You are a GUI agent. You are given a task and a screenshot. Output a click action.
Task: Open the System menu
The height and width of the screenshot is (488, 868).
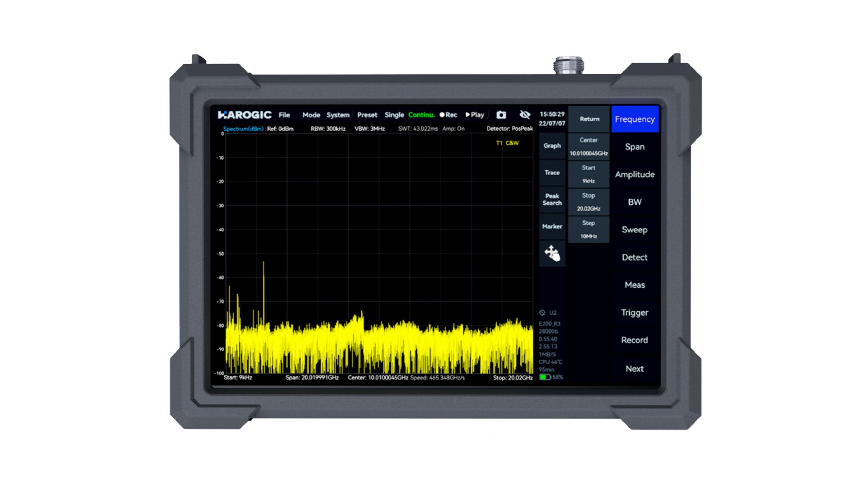coord(338,115)
